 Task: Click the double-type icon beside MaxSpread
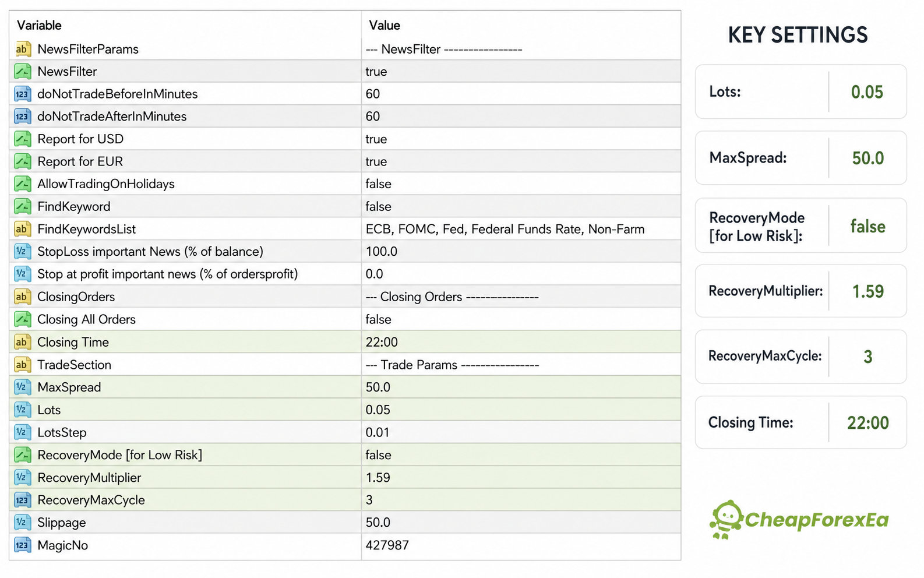pyautogui.click(x=22, y=387)
